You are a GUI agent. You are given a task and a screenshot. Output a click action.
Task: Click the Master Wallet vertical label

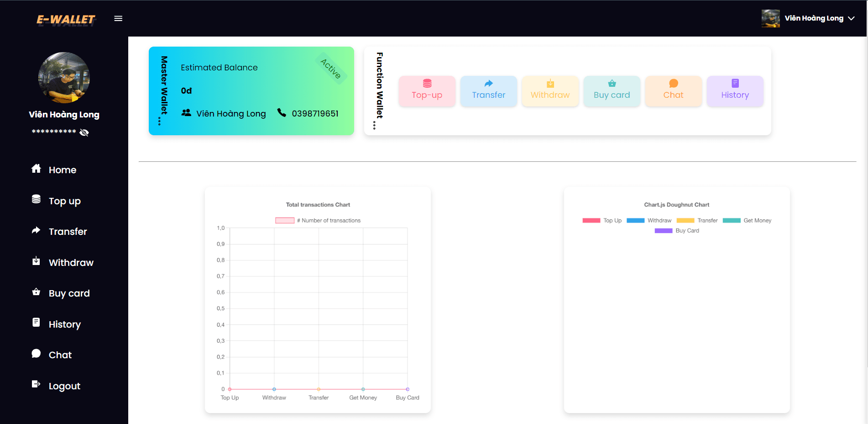point(164,85)
